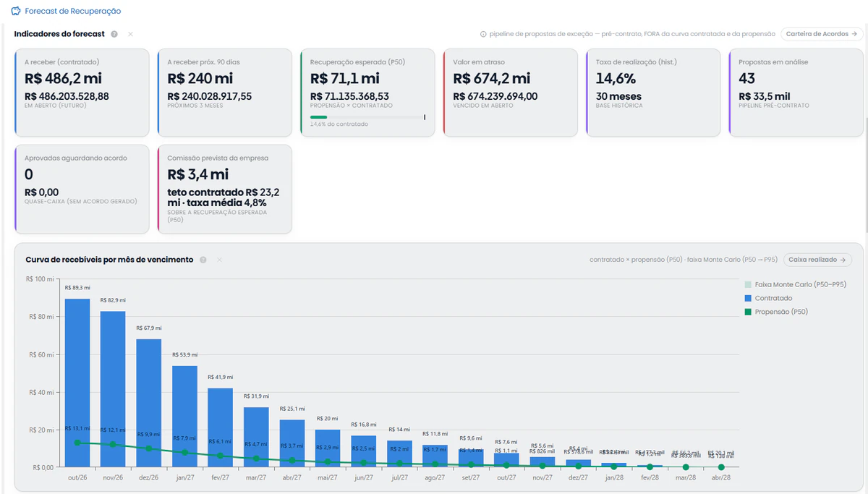Toggle Propensão (P50) legend series

click(775, 312)
